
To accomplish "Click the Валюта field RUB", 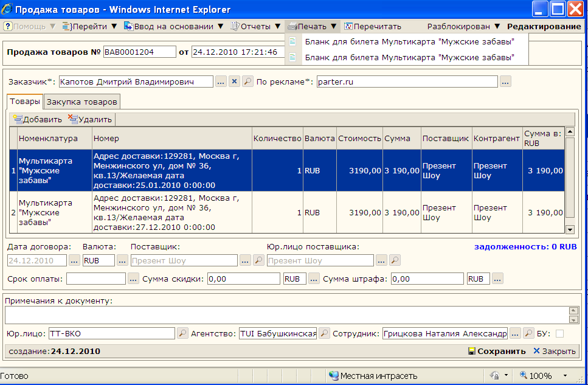I will point(99,260).
